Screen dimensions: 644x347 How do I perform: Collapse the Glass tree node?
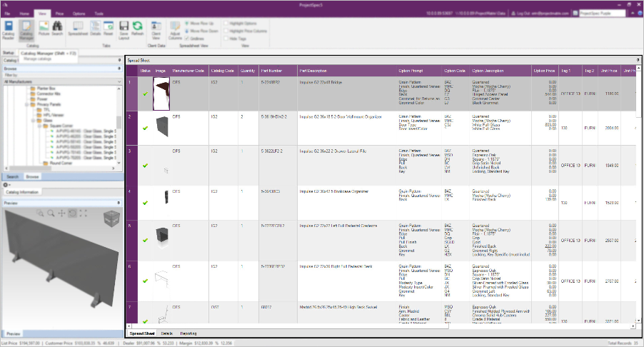coord(34,121)
